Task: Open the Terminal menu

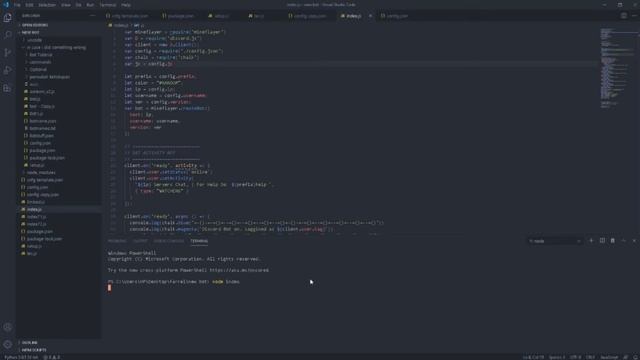Action: (x=108, y=5)
